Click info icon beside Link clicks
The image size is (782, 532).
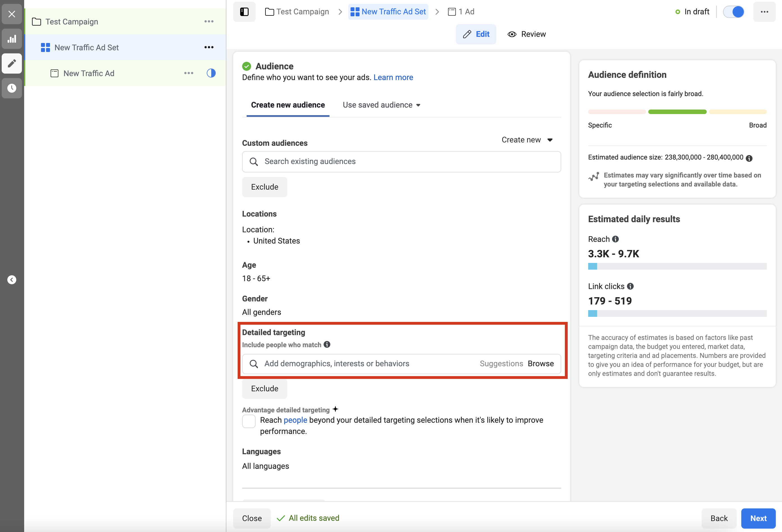point(630,286)
